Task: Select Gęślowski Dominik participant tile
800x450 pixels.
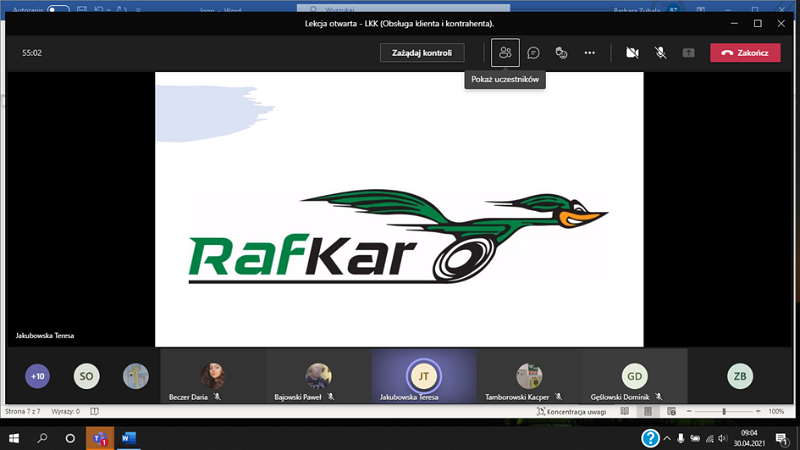Action: coord(635,377)
